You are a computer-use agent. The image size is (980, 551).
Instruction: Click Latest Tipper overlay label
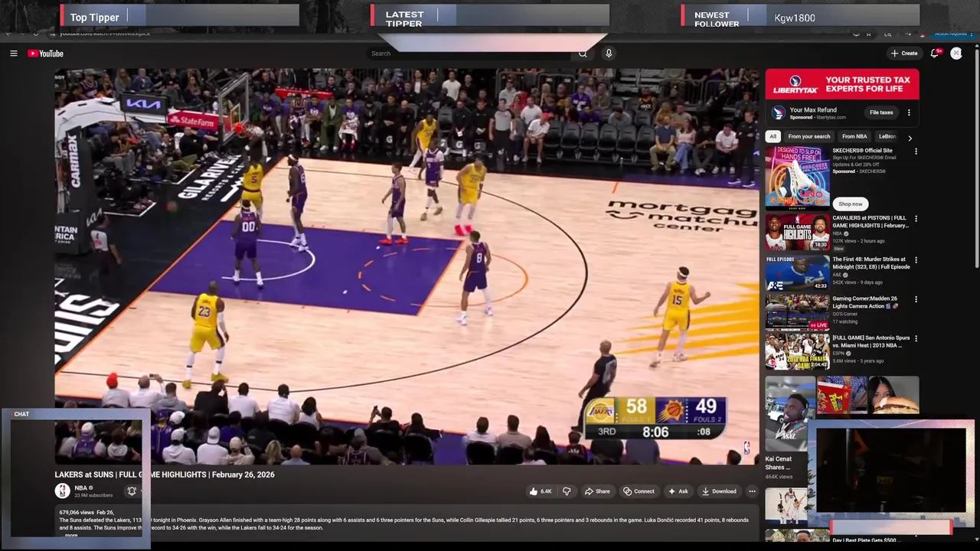click(x=404, y=19)
